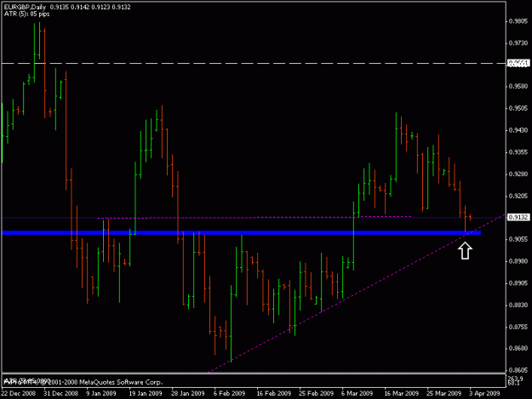Click the 25 Feb 2009 date label

[316, 393]
